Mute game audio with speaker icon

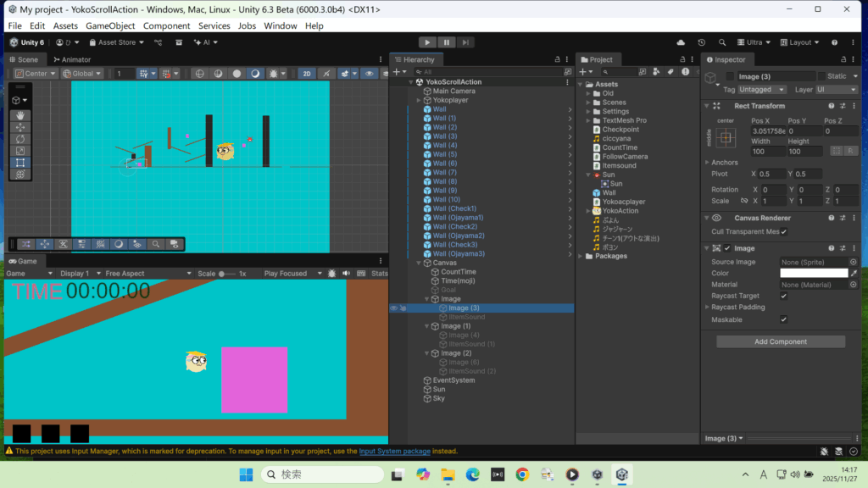click(x=345, y=274)
